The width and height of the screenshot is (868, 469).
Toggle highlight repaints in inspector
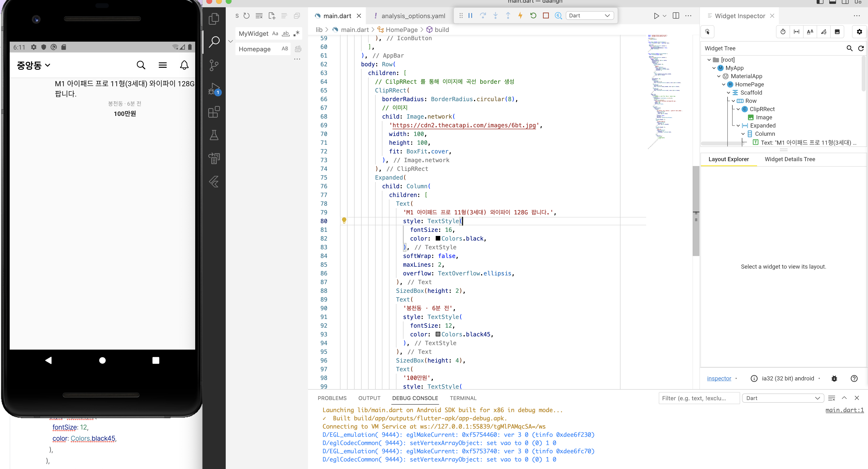tap(824, 32)
